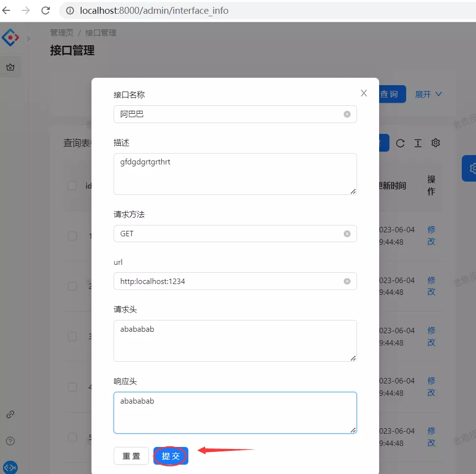The image size is (476, 474).
Task: Click the 查询 query button
Action: pos(392,94)
